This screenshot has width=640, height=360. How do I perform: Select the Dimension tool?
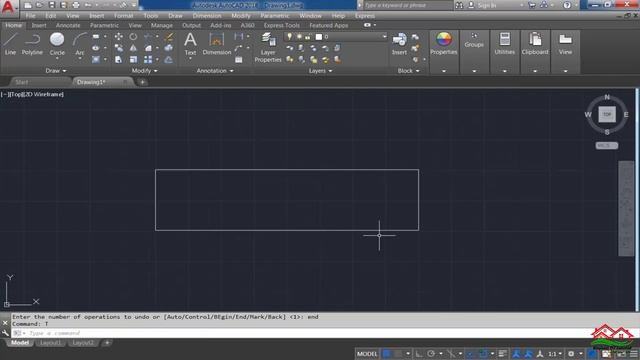[x=217, y=44]
